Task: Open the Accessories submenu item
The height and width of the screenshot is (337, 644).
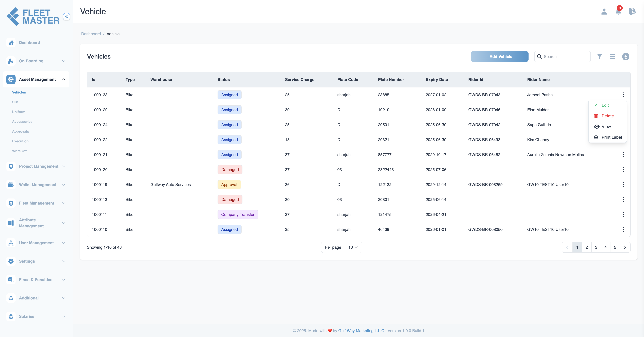Action: 22,122
